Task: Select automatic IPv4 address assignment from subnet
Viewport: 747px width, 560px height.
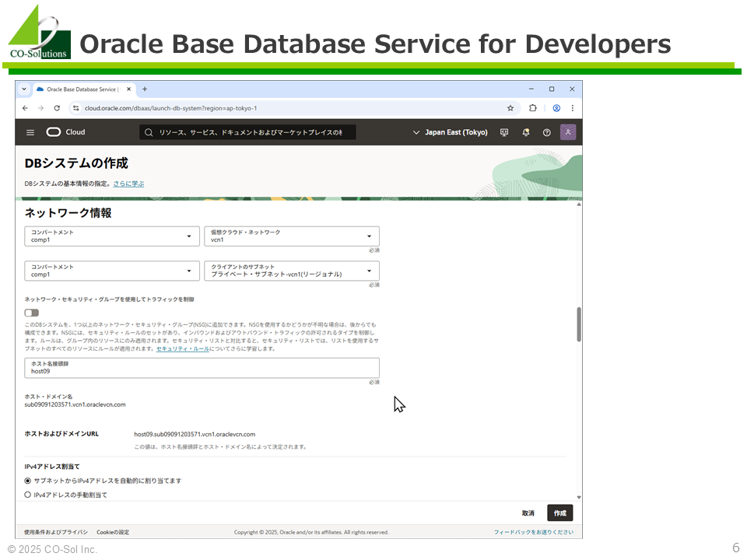Action: (x=28, y=481)
